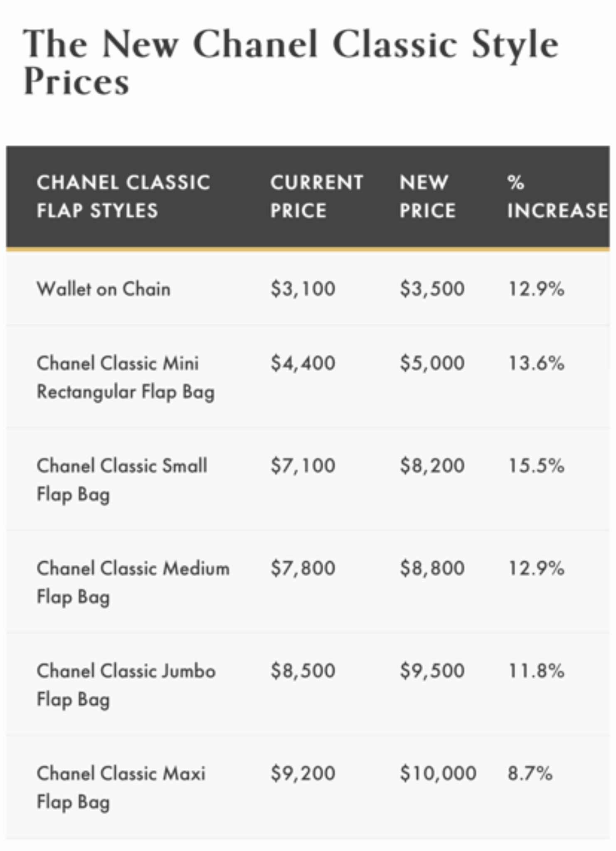Click the 15.5% increase cell

(536, 466)
